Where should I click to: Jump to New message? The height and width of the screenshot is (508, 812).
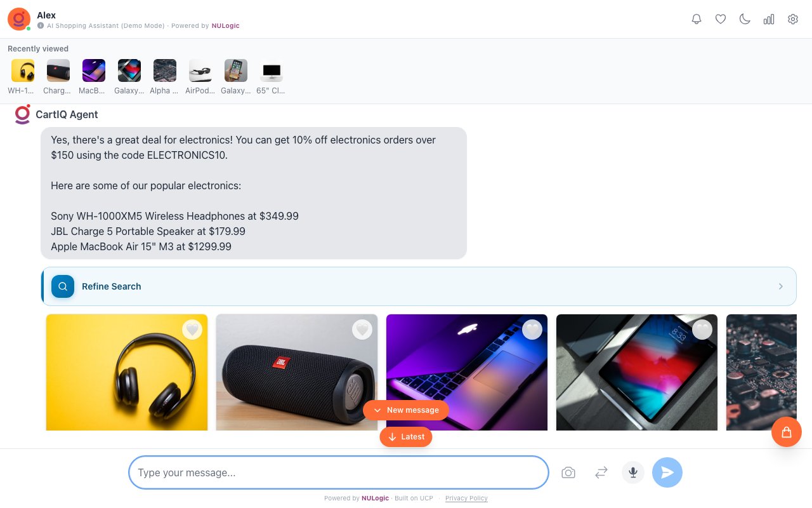[406, 410]
